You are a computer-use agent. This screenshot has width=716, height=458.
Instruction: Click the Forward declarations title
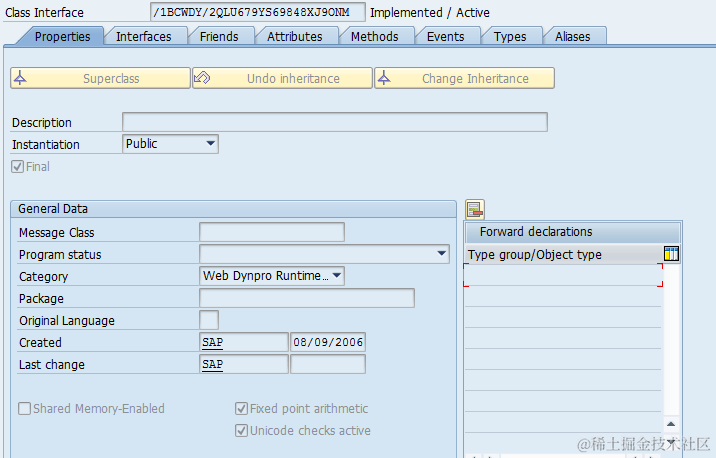[x=536, y=232]
